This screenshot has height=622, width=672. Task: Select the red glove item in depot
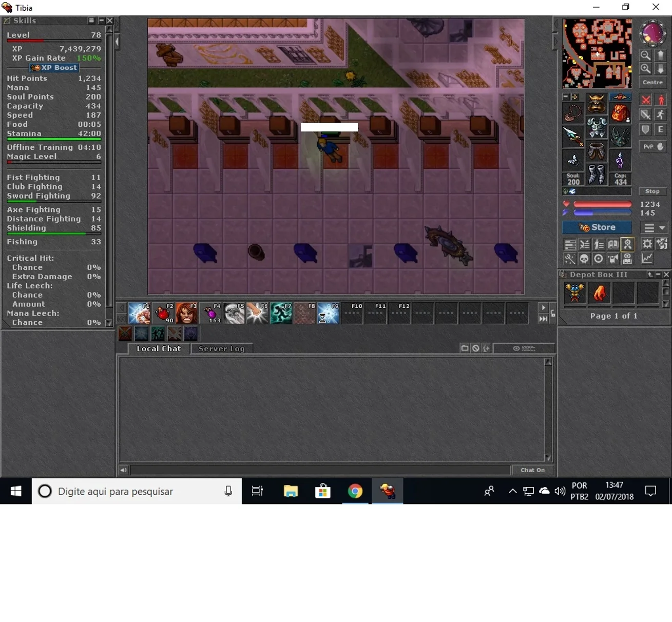[x=599, y=294]
